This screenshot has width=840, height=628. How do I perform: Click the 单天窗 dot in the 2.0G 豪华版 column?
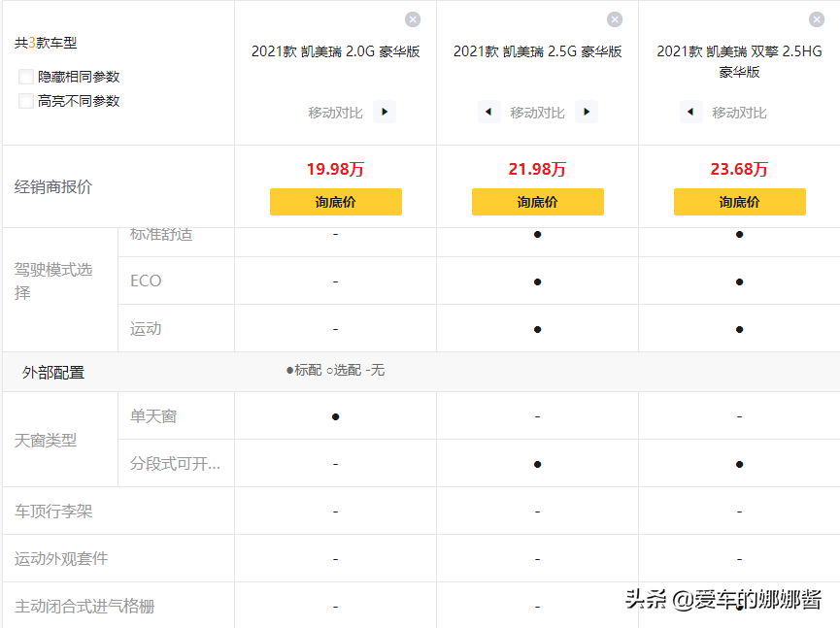(335, 417)
